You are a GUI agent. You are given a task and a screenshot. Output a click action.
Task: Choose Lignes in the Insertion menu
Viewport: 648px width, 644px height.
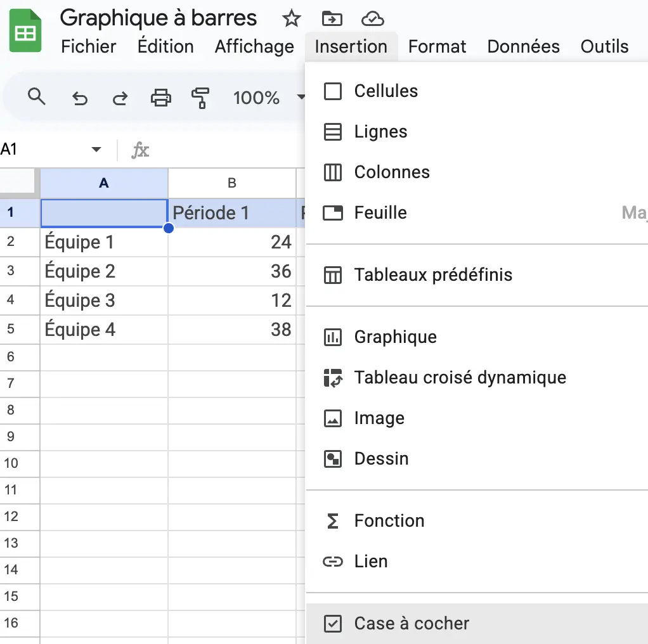tap(477, 132)
